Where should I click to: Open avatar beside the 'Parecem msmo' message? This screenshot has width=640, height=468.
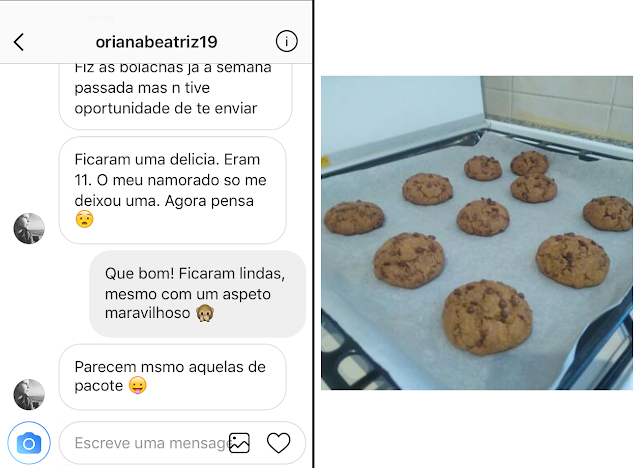(x=29, y=395)
